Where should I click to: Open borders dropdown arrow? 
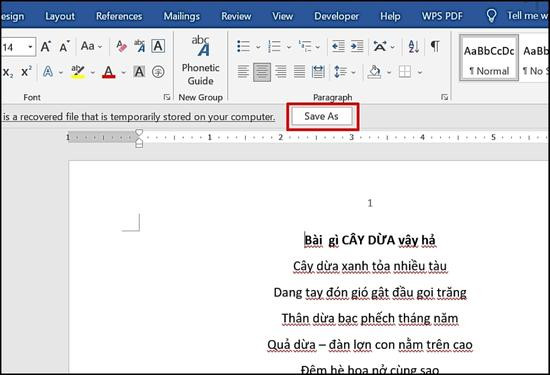point(420,73)
